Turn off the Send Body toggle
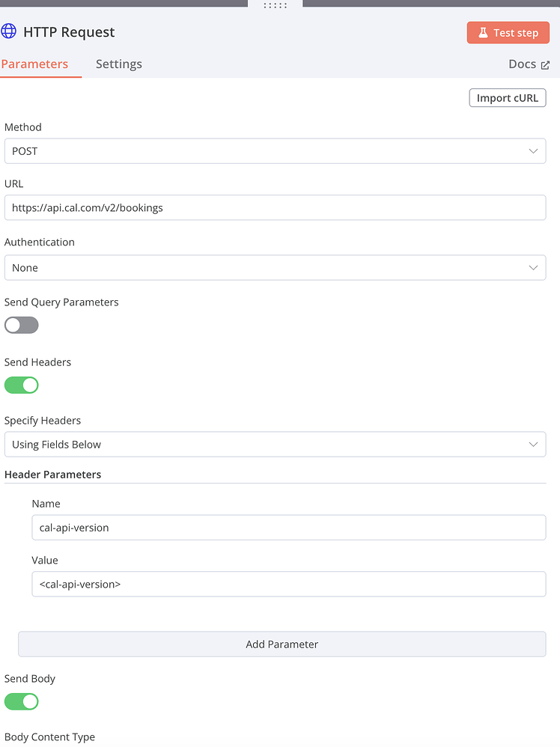The width and height of the screenshot is (560, 747). pyautogui.click(x=22, y=701)
